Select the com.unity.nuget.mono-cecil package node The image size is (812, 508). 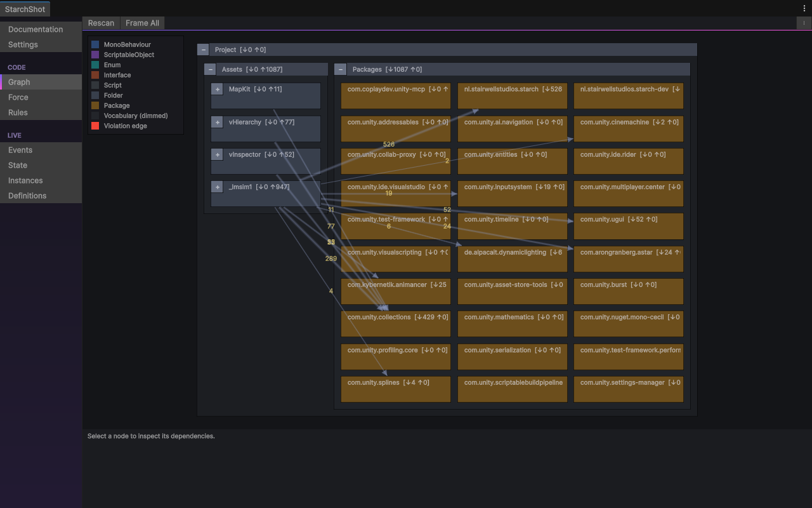coord(629,324)
